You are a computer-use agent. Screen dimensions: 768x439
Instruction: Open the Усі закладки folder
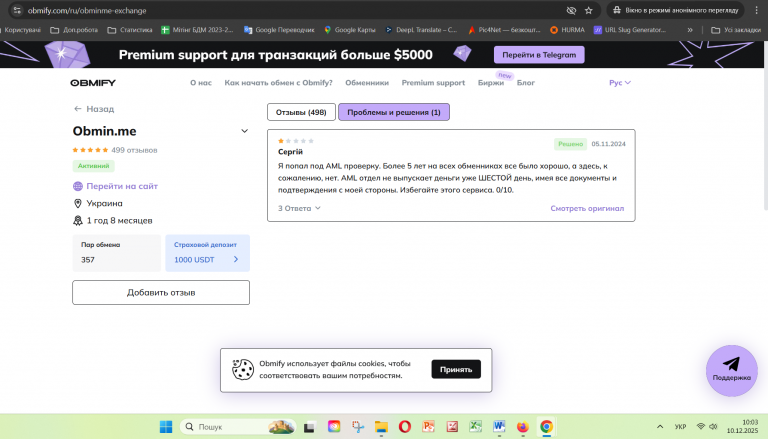pyautogui.click(x=736, y=30)
